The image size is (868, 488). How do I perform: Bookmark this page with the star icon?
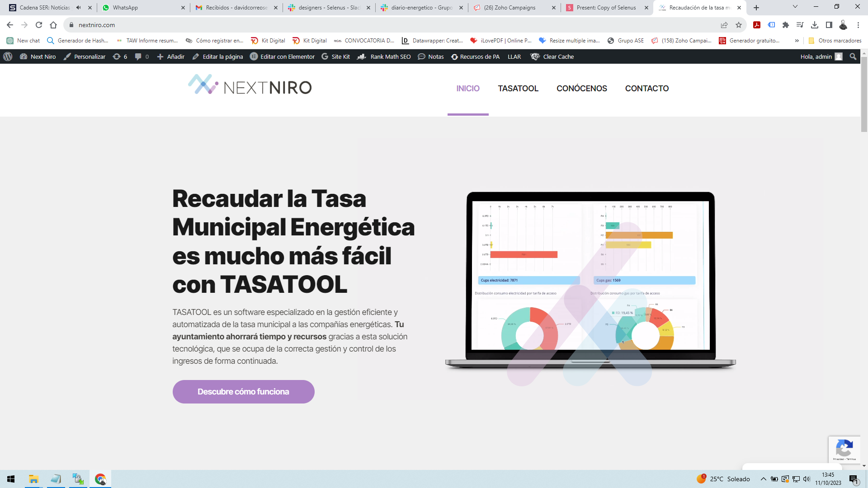pos(739,25)
